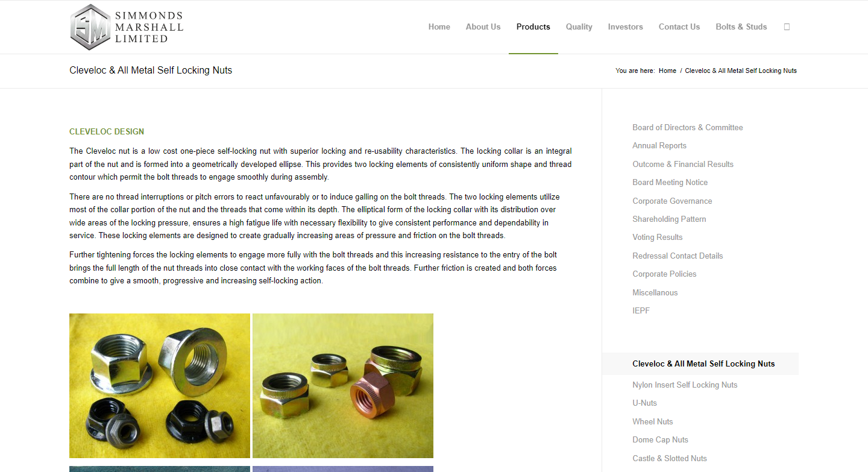View Outcome & Financial Results page
868x472 pixels.
pyautogui.click(x=683, y=164)
